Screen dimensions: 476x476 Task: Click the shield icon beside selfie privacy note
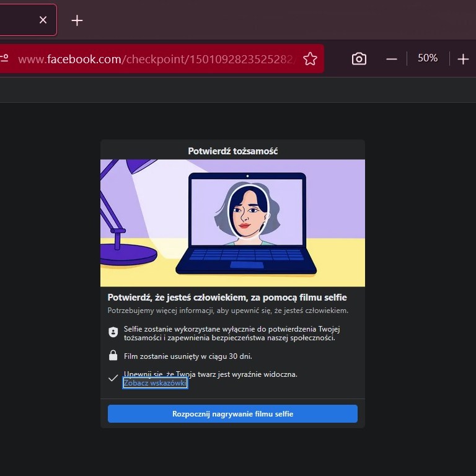pos(113,333)
